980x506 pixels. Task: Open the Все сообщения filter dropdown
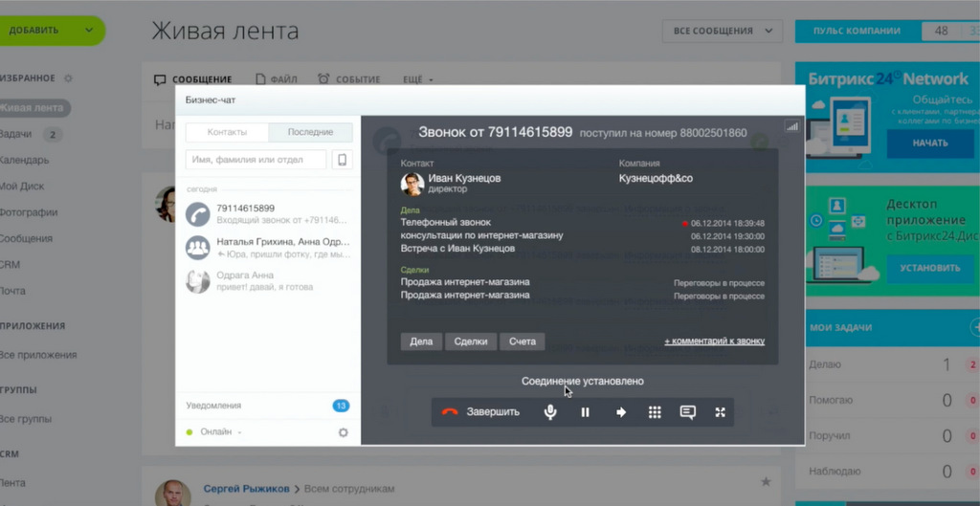coord(722,31)
